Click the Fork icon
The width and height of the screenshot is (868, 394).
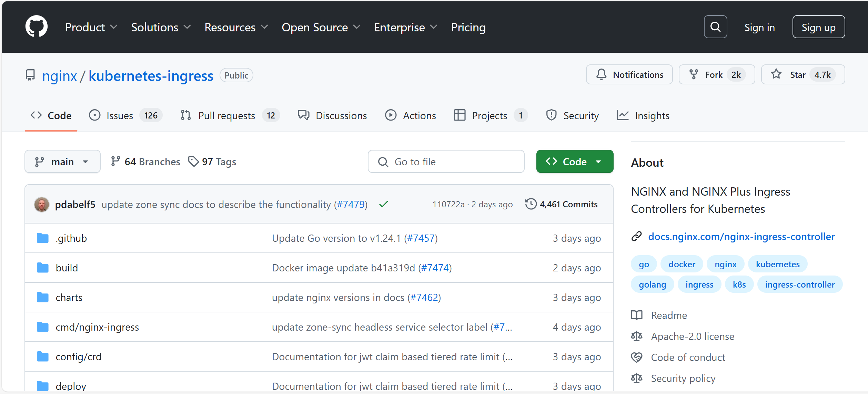(x=694, y=74)
